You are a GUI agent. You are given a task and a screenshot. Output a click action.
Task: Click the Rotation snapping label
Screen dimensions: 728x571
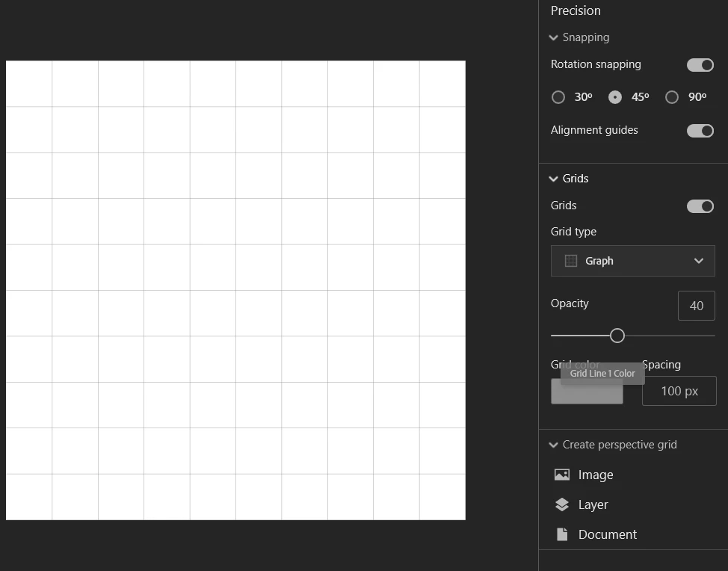tap(596, 64)
